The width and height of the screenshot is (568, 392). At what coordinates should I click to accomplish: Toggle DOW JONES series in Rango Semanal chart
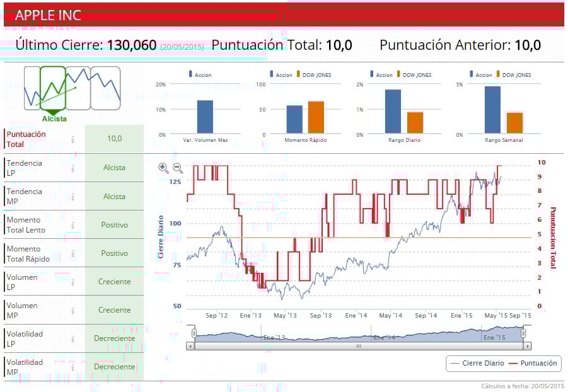tap(514, 74)
